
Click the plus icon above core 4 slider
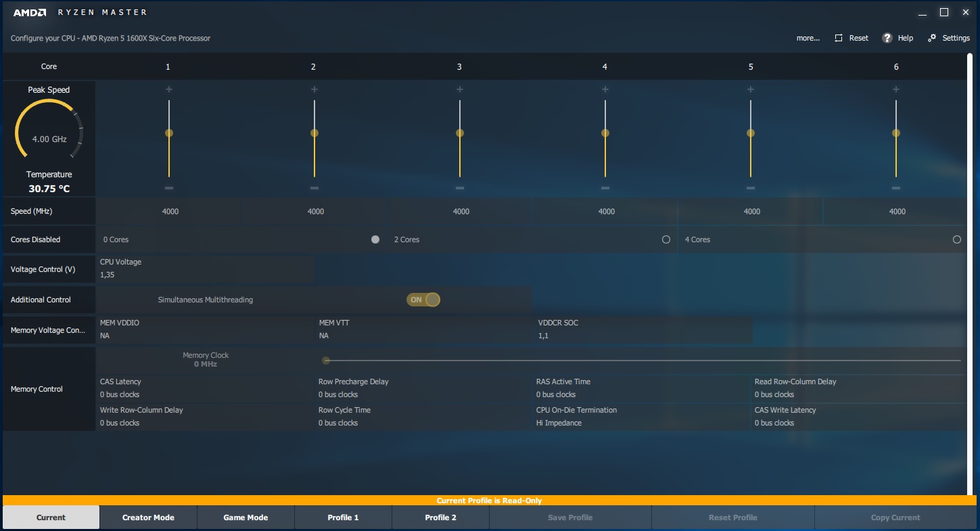point(605,89)
